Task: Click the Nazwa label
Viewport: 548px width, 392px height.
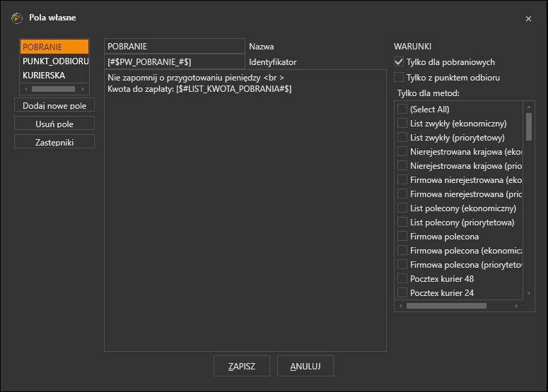Action: pyautogui.click(x=262, y=47)
